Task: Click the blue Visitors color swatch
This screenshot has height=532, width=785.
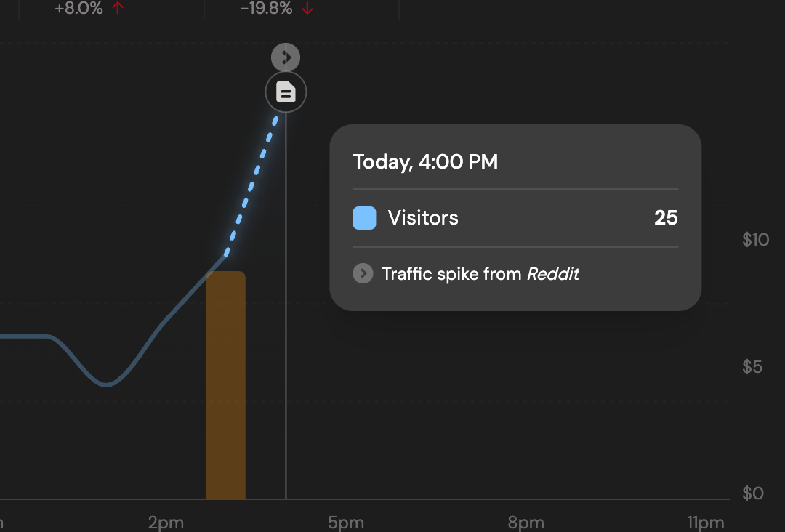Action: point(364,218)
